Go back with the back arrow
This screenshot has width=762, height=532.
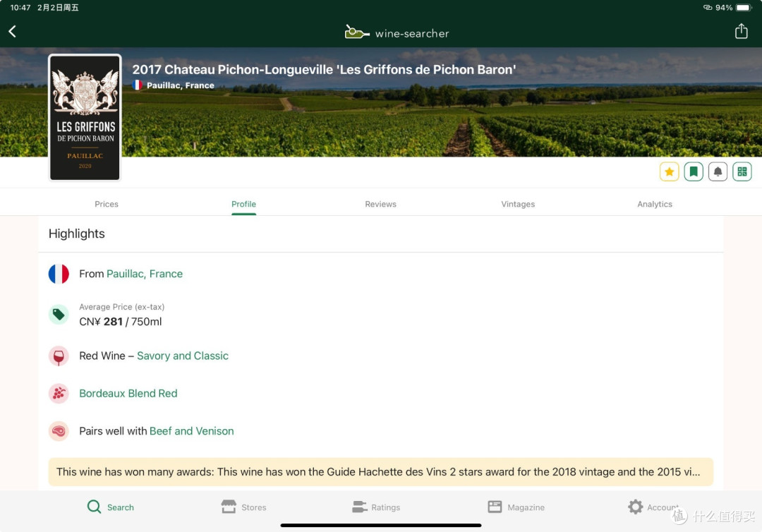(x=13, y=32)
